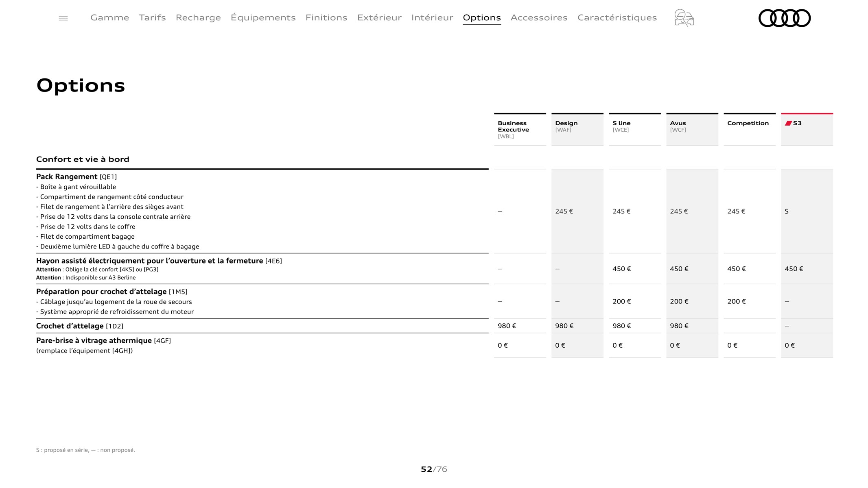Image resolution: width=868 pixels, height=488 pixels.
Task: Click 'Hayon assisté électriquement' row title
Action: [x=159, y=261]
